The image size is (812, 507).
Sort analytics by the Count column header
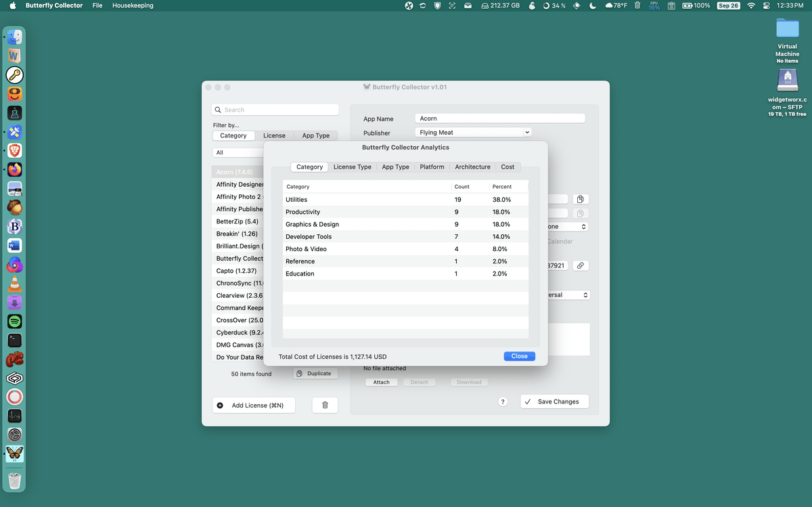470,186
